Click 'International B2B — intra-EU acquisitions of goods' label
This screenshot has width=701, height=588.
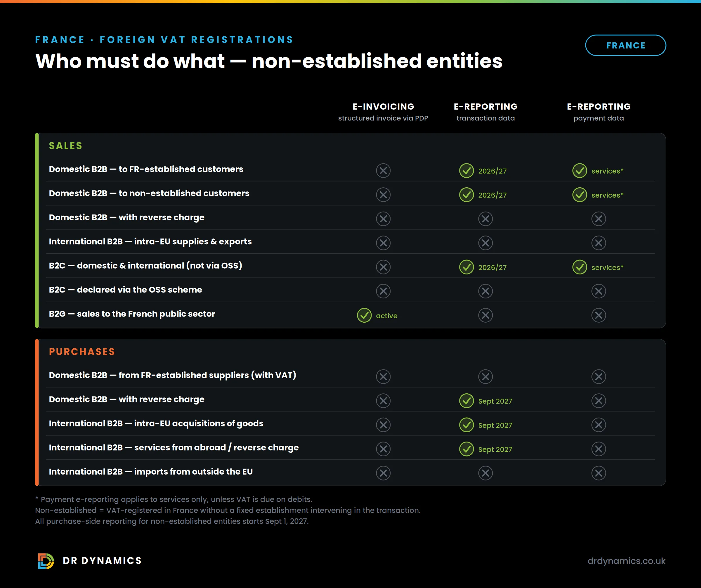[156, 423]
